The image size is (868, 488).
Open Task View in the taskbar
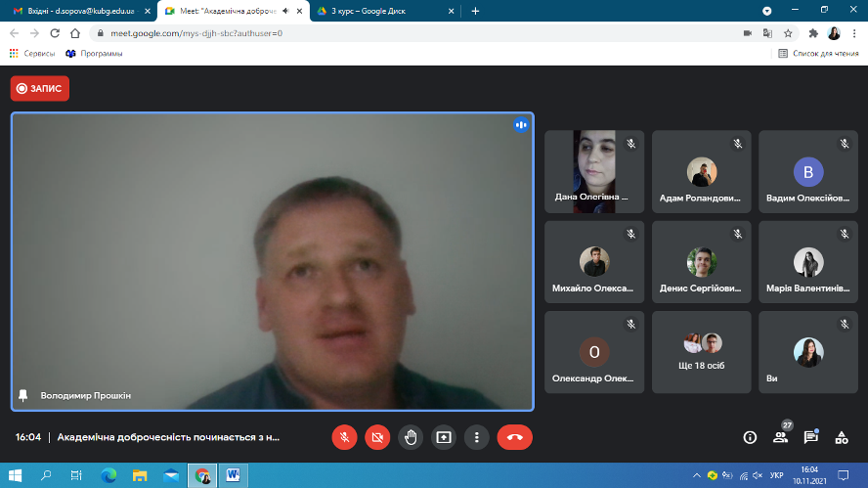coord(76,475)
